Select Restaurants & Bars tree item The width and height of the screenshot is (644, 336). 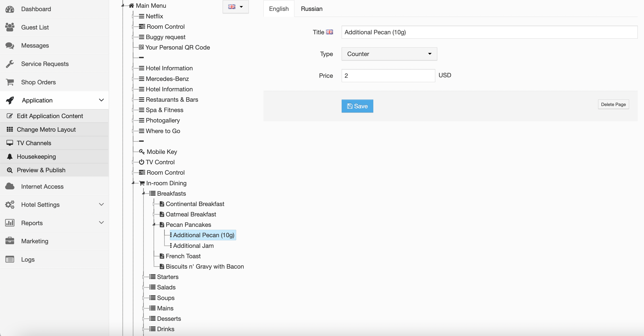pos(172,100)
